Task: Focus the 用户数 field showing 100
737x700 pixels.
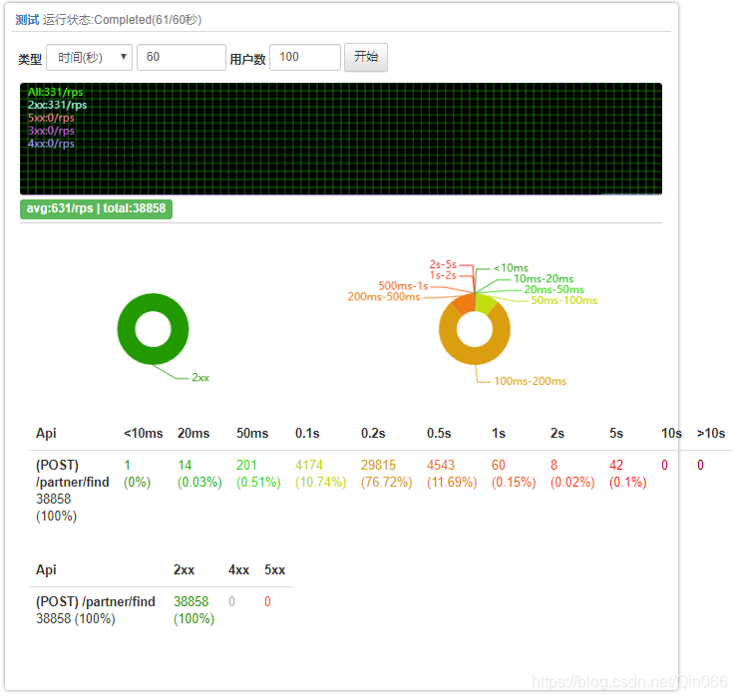Action: (304, 58)
